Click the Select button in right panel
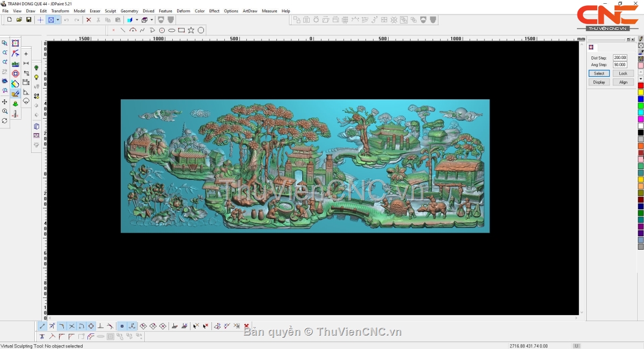This screenshot has height=349, width=644. (x=599, y=74)
